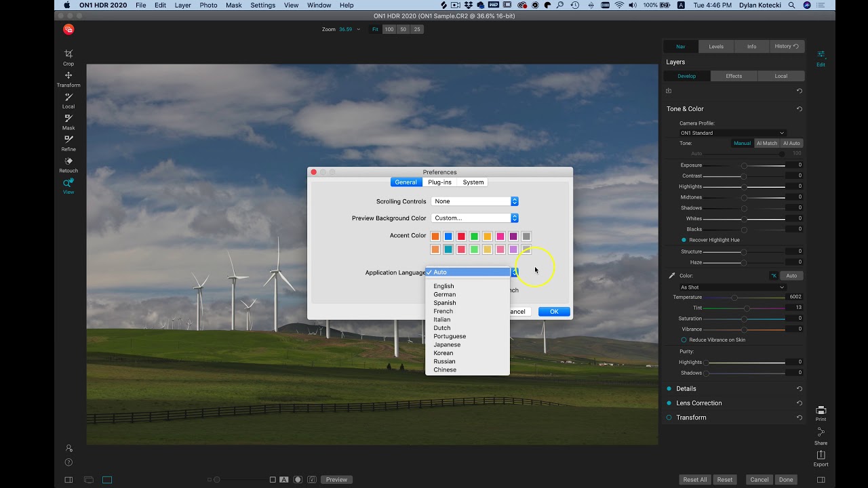Image resolution: width=868 pixels, height=488 pixels.
Task: Open the Layer menu in menu bar
Action: point(182,5)
